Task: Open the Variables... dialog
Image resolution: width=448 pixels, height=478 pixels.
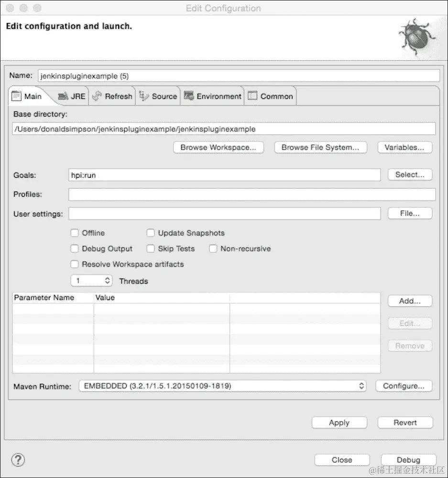Action: (404, 148)
